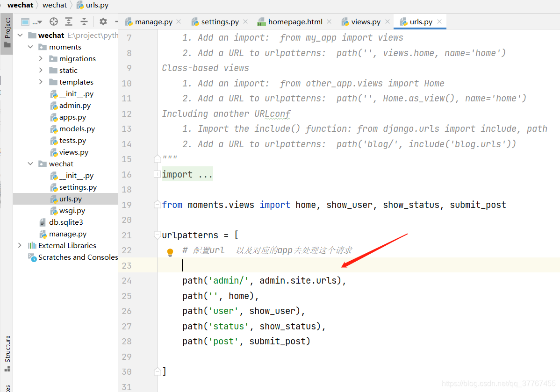Click the wechat breadcrumb root
Screen dimensions: 560x392
(20, 5)
